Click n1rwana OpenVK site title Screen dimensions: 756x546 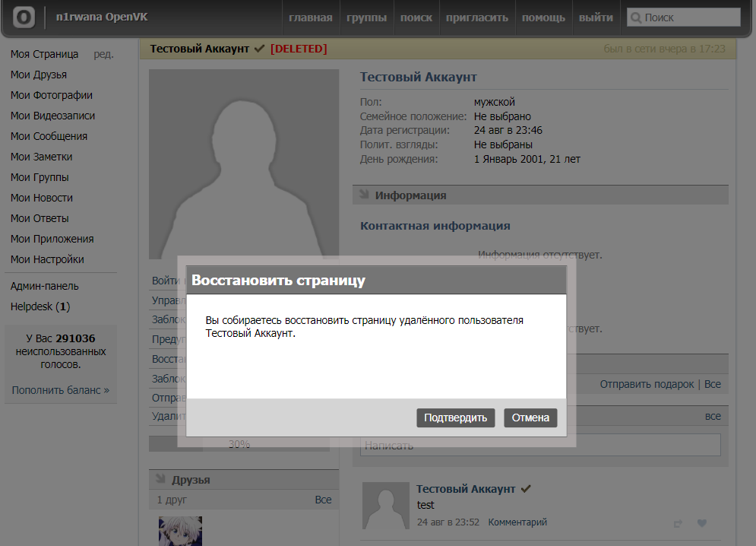(x=102, y=17)
